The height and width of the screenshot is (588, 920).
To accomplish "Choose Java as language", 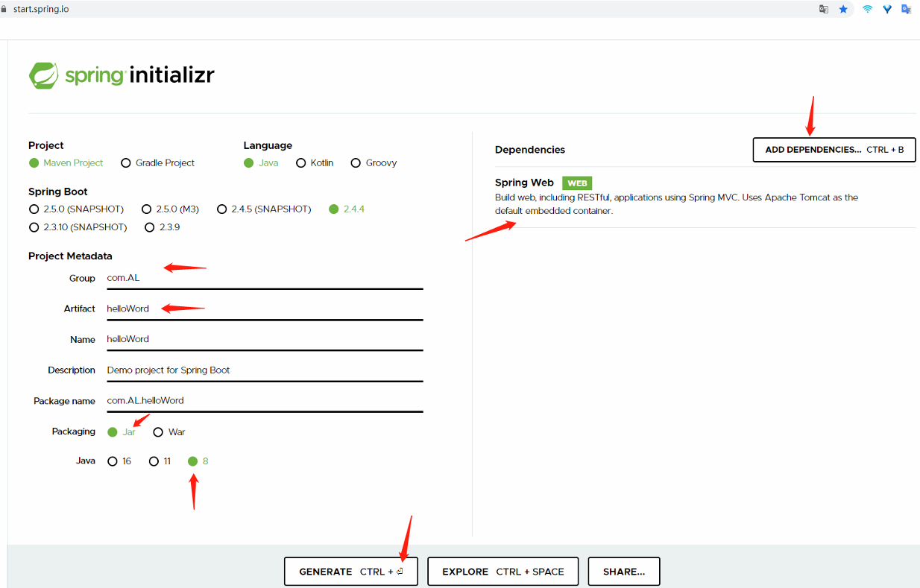I will click(261, 162).
